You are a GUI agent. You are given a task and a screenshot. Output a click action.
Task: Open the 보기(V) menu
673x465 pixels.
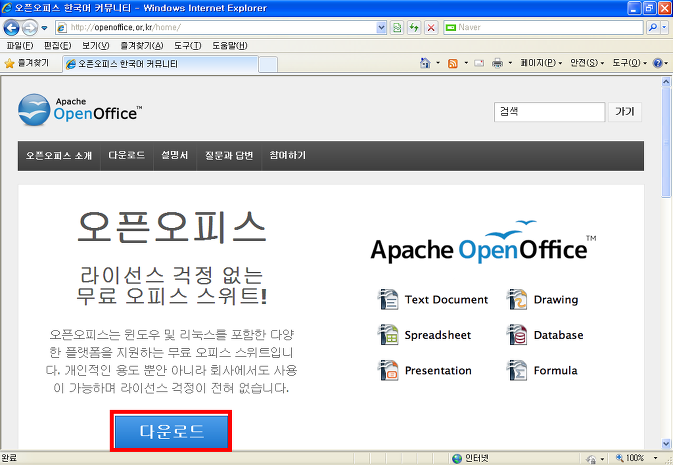pos(96,46)
